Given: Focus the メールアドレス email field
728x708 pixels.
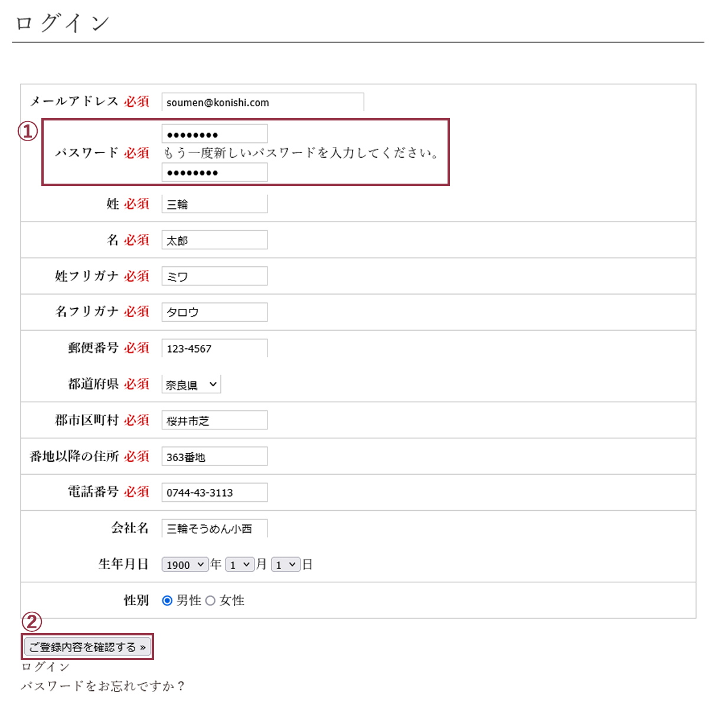Looking at the screenshot, I should 262,102.
